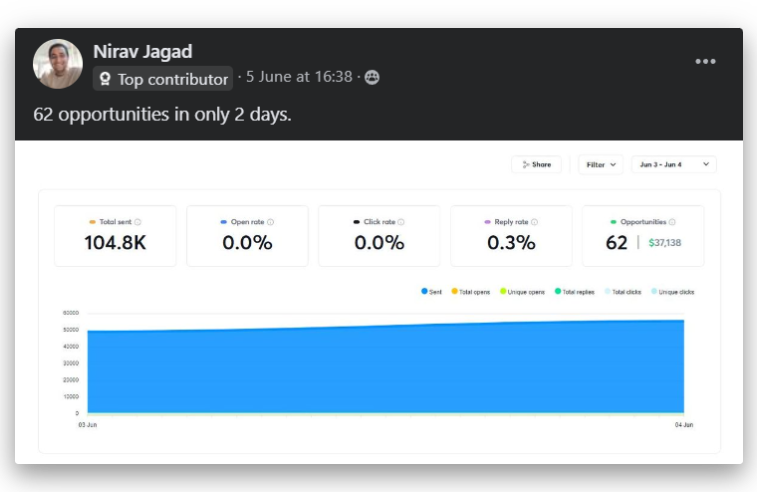Click the Click rate info icon
The width and height of the screenshot is (757, 492).
(x=402, y=222)
